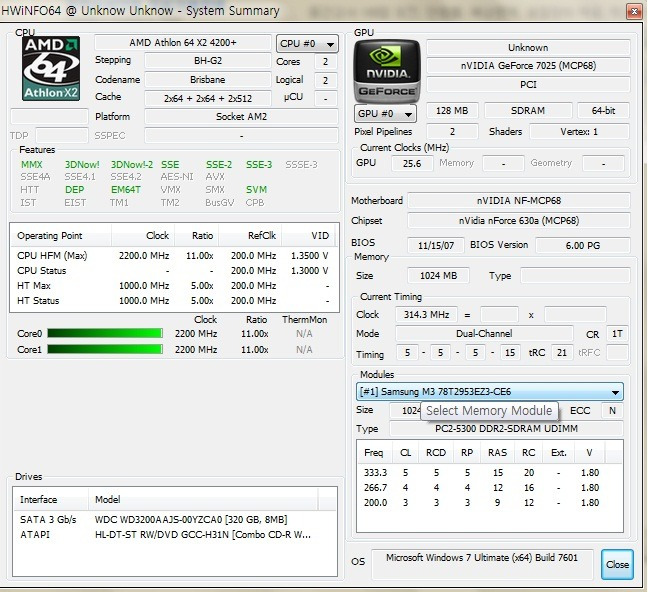Screen dimensions: 648x592
Task: Click the Windows 7 Ultimate OS field
Action: coord(482,564)
